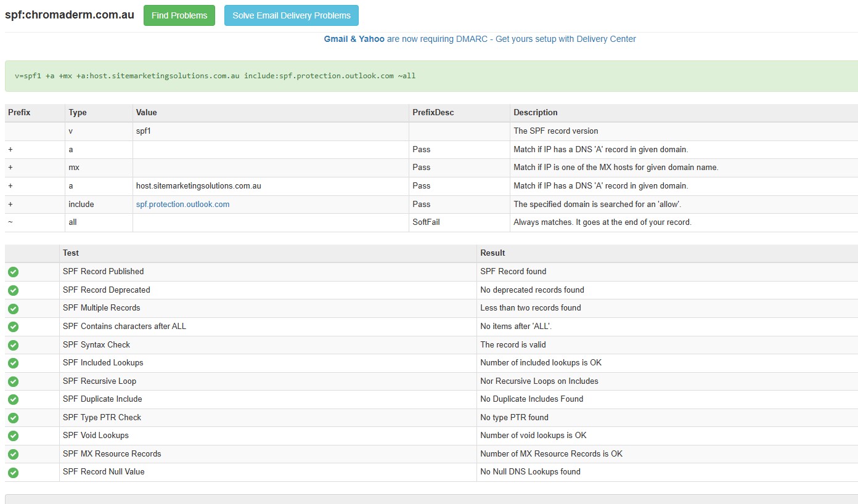Screen dimensions: 858x504
Task: Click the Find Problems button
Action: tap(179, 15)
